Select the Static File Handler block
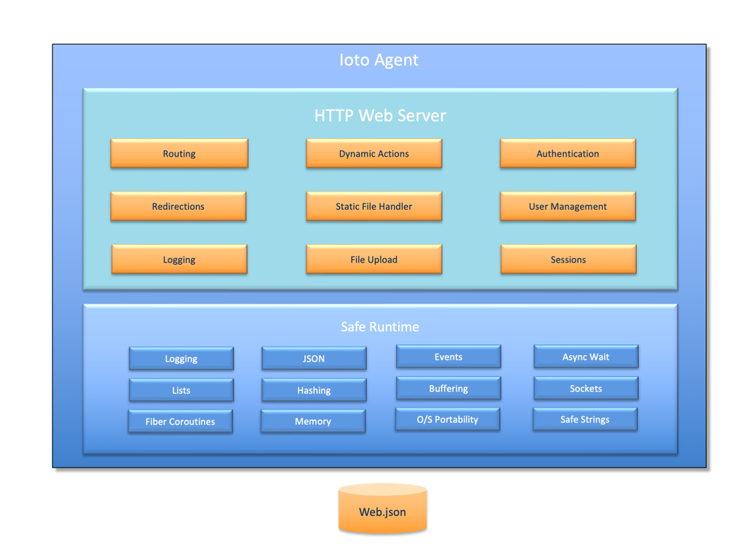Viewport: 747px width, 560px height. pyautogui.click(x=373, y=206)
